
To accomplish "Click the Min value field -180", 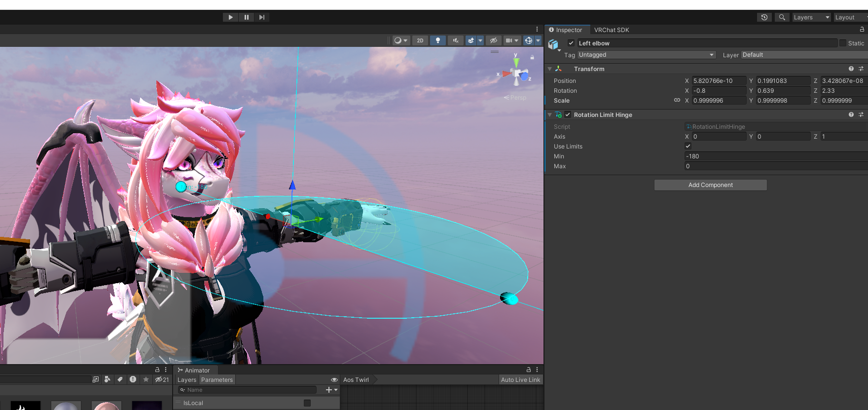I will 776,156.
